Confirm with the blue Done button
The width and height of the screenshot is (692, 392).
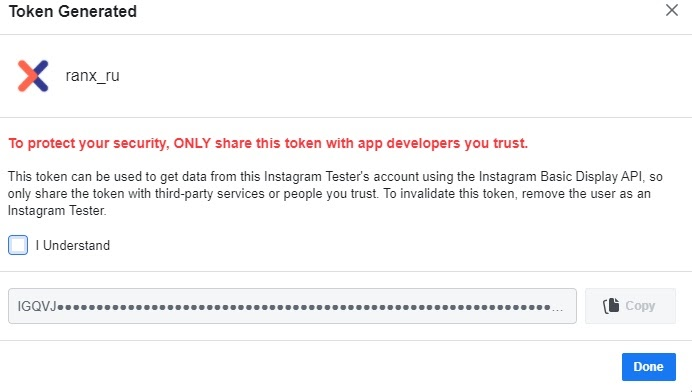tap(649, 366)
